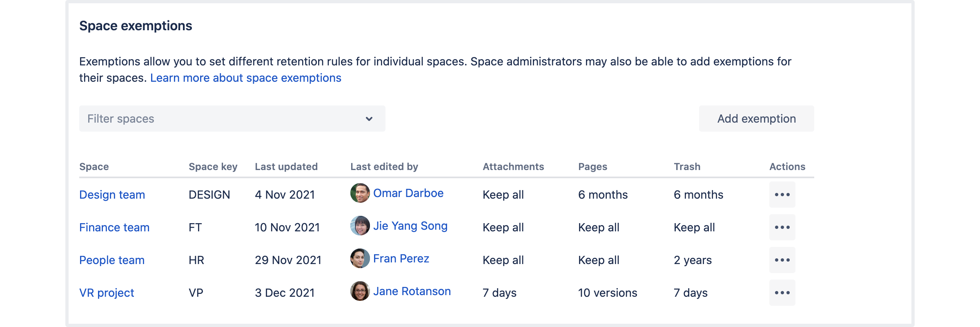View Omar Darboe's profile name link
The width and height of the screenshot is (980, 327).
click(408, 193)
